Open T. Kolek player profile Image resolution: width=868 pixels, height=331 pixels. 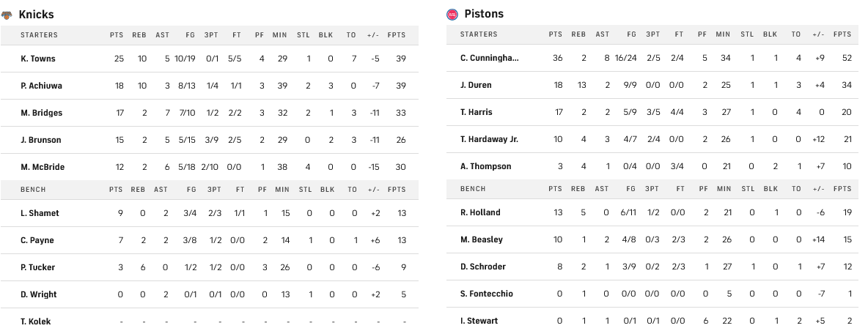36,321
